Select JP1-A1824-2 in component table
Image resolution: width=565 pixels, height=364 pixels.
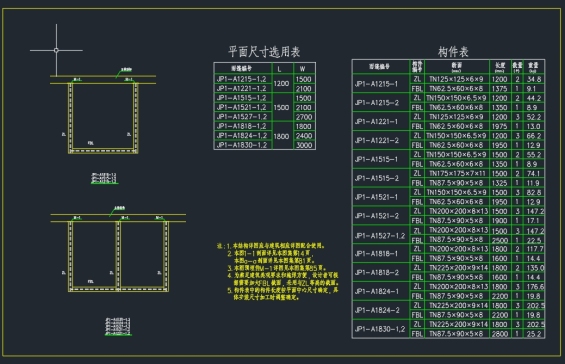pyautogui.click(x=377, y=310)
